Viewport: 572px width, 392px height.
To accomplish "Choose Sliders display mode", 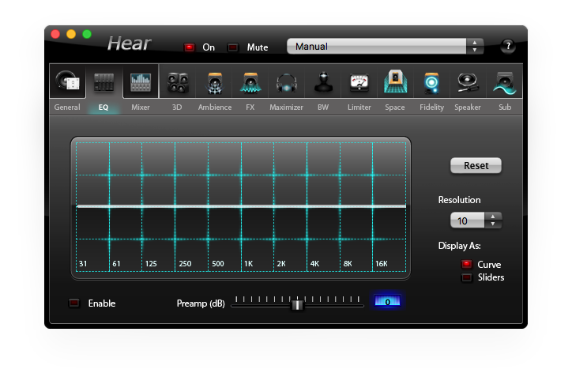I will [467, 277].
